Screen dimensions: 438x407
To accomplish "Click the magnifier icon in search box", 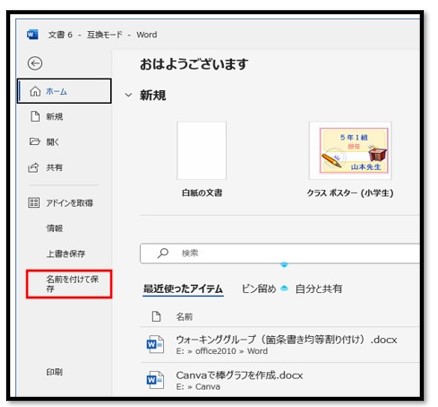I will pos(163,253).
